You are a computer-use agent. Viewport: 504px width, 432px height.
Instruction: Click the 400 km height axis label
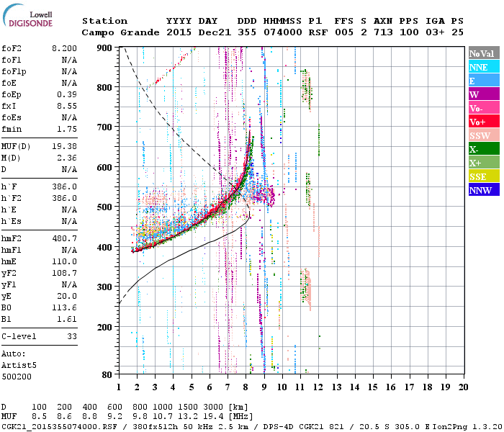coord(104,248)
